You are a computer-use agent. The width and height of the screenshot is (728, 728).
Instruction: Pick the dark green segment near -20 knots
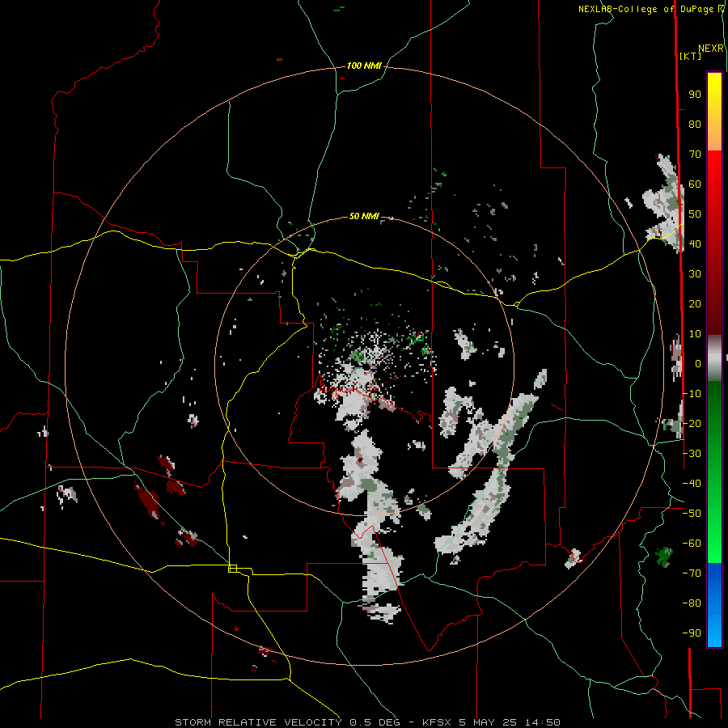[714, 418]
